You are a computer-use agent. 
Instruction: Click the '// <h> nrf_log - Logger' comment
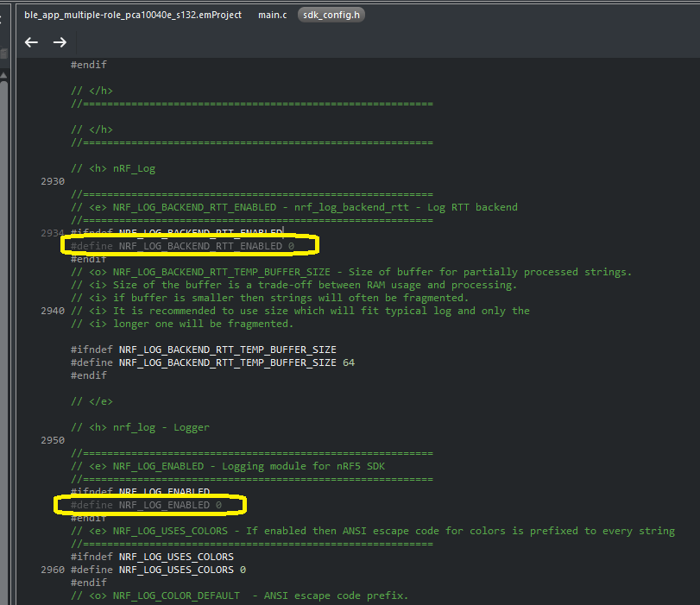pos(140,427)
